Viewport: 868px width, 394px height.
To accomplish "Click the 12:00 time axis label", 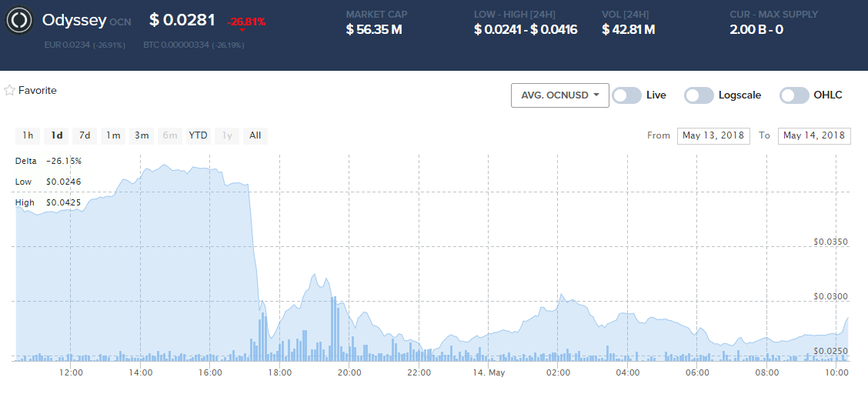I will coord(71,372).
